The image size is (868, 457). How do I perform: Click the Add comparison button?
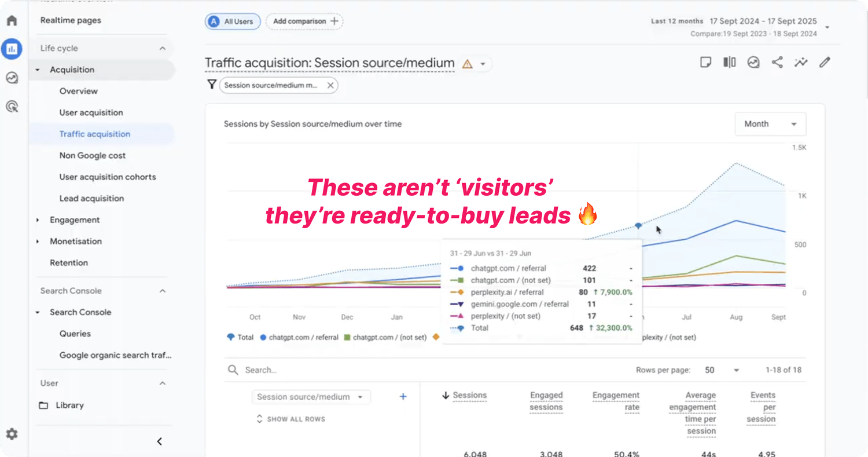tap(304, 21)
